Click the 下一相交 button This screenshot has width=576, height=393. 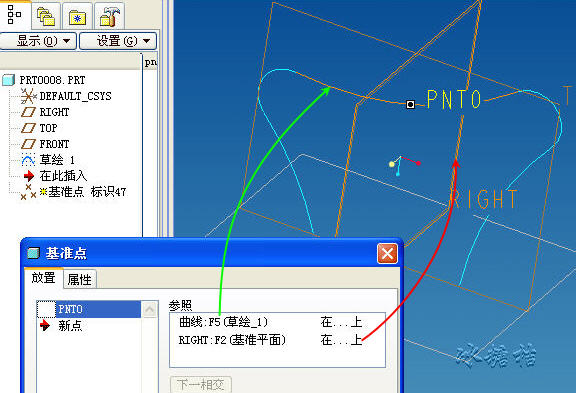201,385
